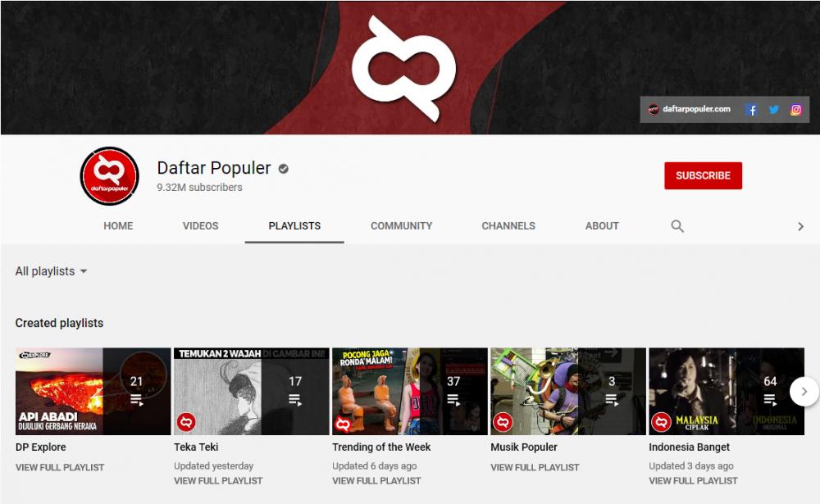Viewport: 820px width, 504px height.
Task: View full playlist for Musik Populer
Action: pyautogui.click(x=535, y=467)
